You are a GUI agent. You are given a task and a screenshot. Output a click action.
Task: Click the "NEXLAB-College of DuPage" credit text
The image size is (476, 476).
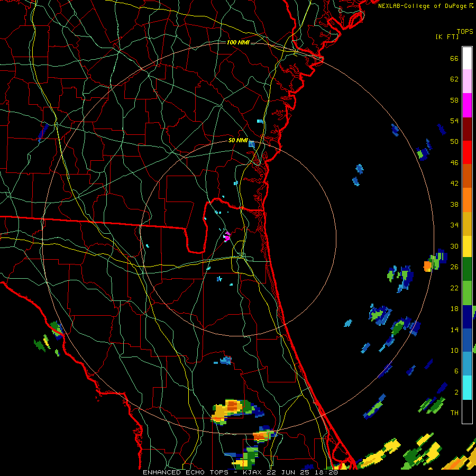423,6
